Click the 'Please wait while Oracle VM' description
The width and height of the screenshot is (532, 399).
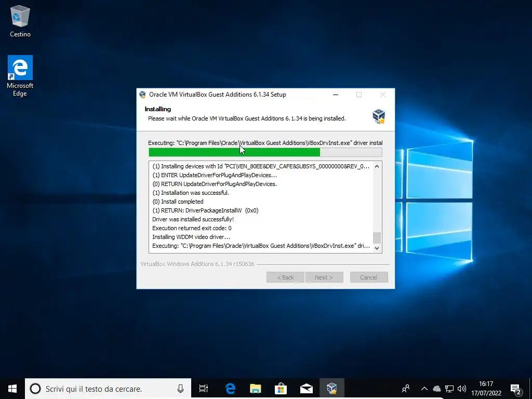247,118
